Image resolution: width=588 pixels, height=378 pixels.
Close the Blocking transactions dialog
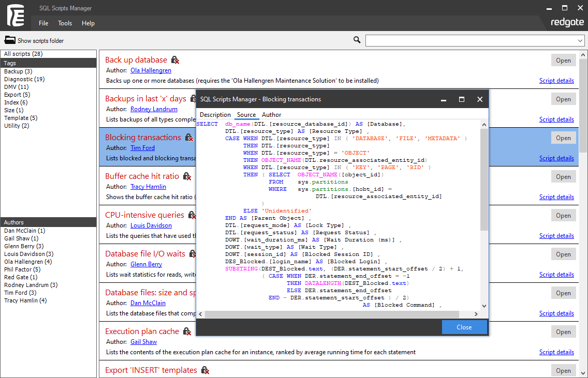coord(464,327)
